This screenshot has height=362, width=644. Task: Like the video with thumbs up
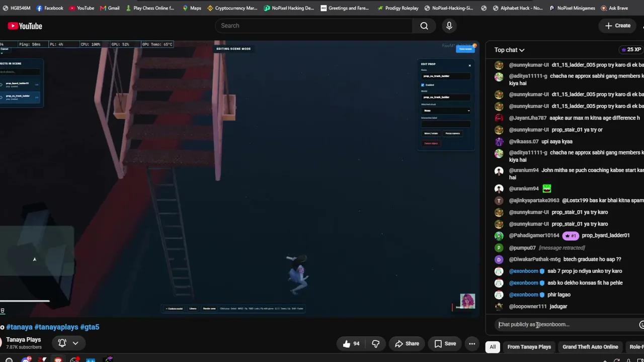click(x=351, y=344)
